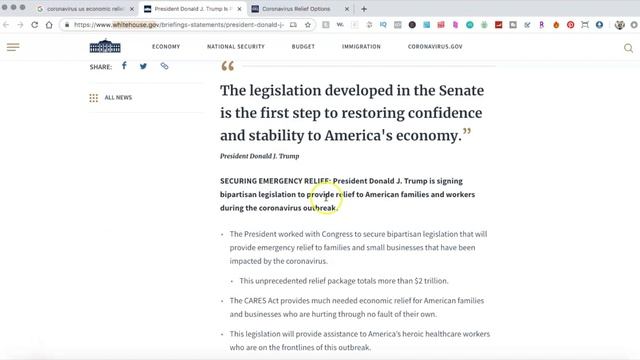
Task: Click the quote headline 'The legislation developed in the Senate'
Action: point(352,91)
